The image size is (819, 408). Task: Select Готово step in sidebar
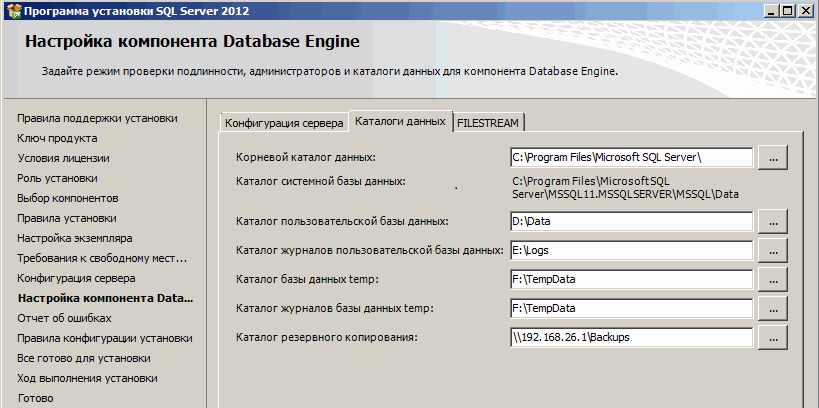coord(36,398)
